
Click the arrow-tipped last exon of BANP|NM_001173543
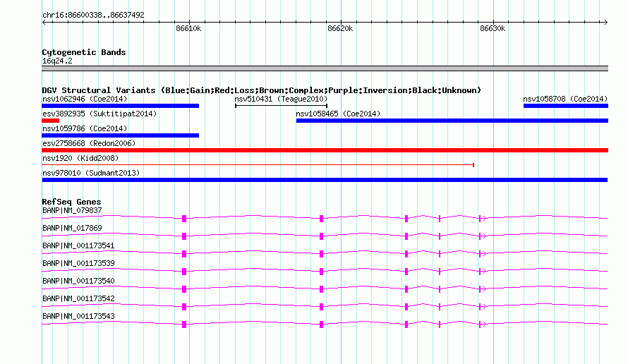(482, 324)
